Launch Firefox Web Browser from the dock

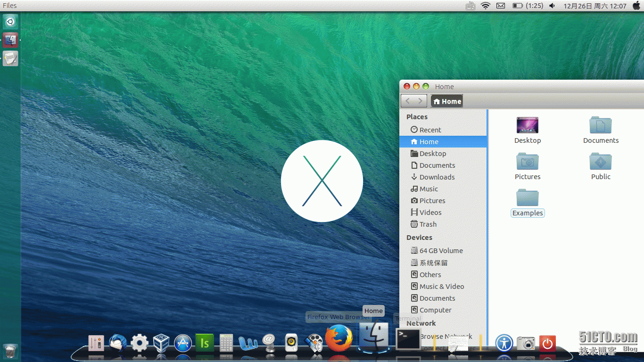[339, 338]
